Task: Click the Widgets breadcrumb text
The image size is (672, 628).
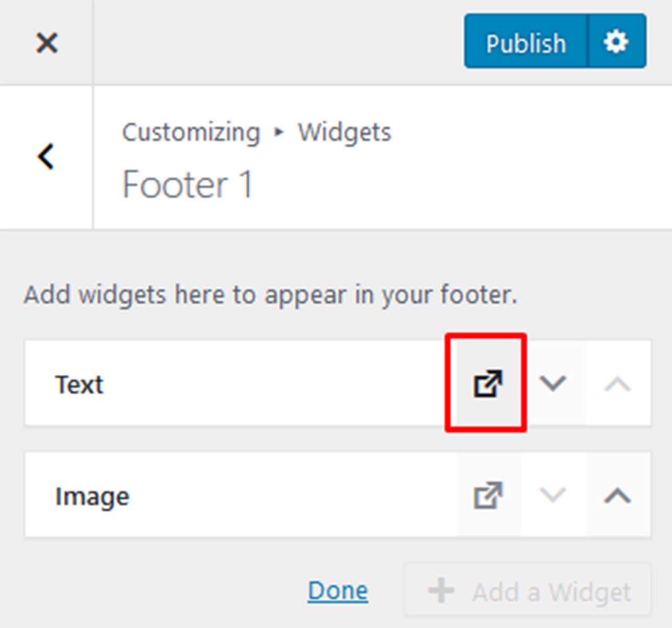Action: (345, 132)
